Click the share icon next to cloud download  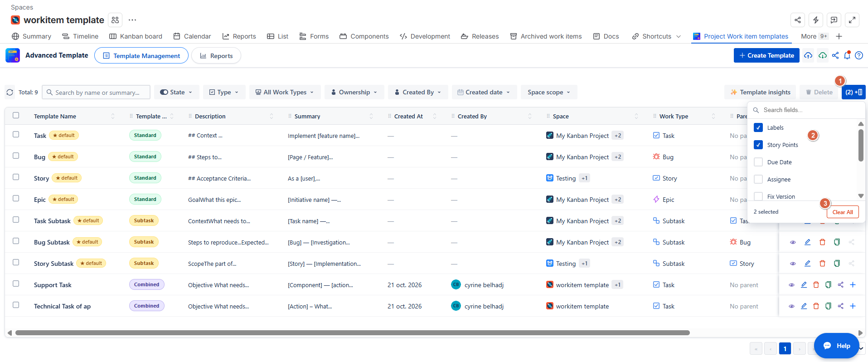pos(835,55)
